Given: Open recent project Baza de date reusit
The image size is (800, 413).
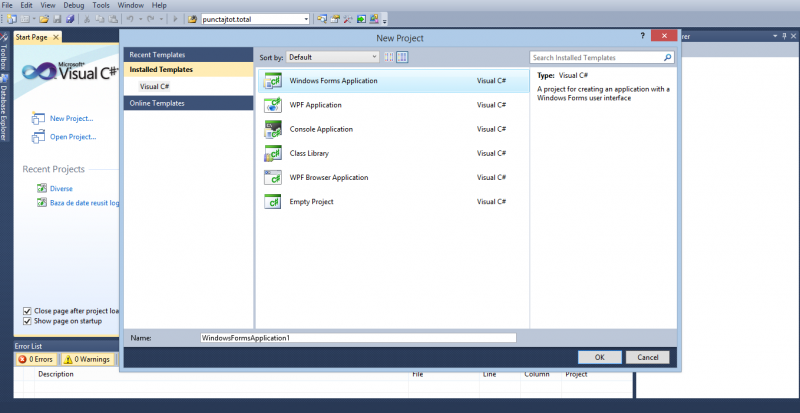Looking at the screenshot, I should tap(84, 203).
